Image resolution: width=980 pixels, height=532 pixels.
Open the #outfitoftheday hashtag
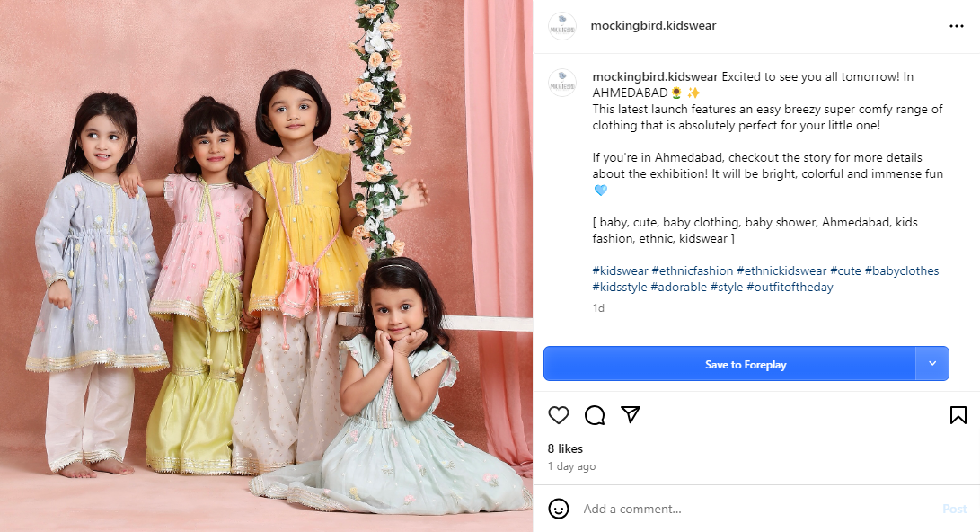pos(790,288)
